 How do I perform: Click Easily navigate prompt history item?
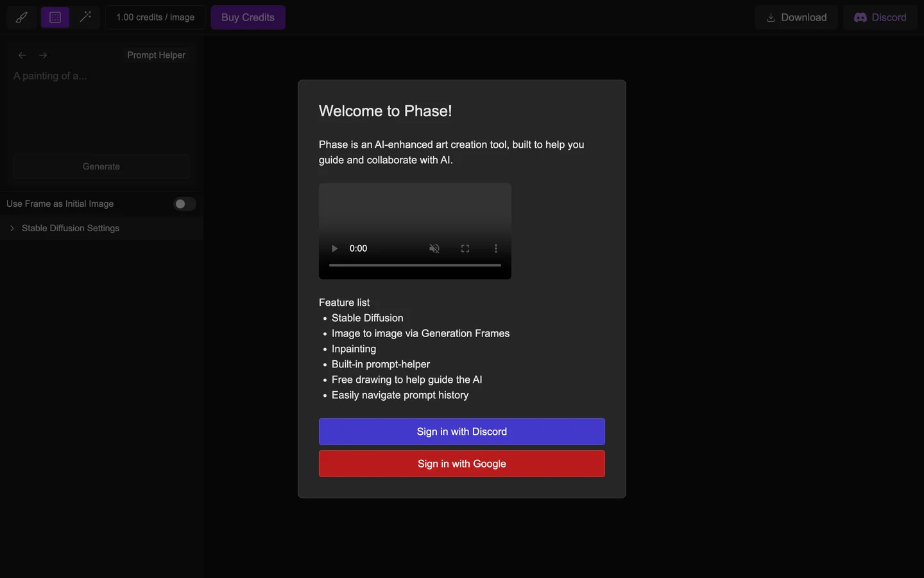[400, 395]
